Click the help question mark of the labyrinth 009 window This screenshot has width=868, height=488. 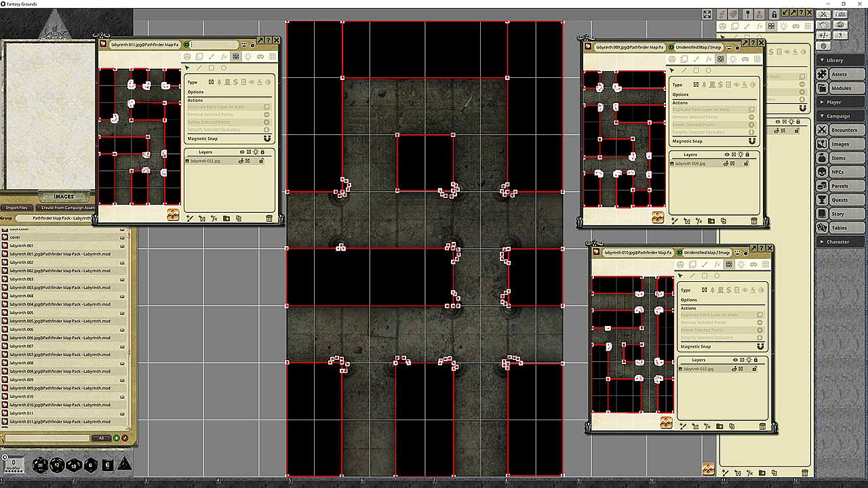pos(753,43)
